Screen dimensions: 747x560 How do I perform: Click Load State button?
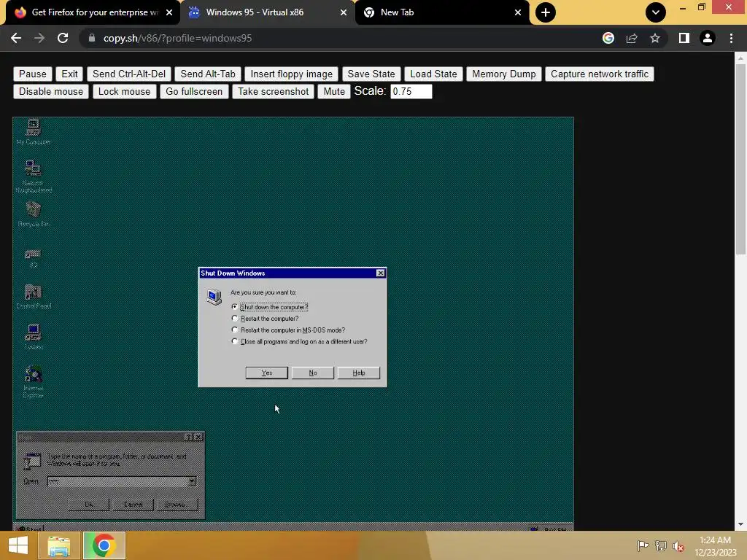point(433,74)
